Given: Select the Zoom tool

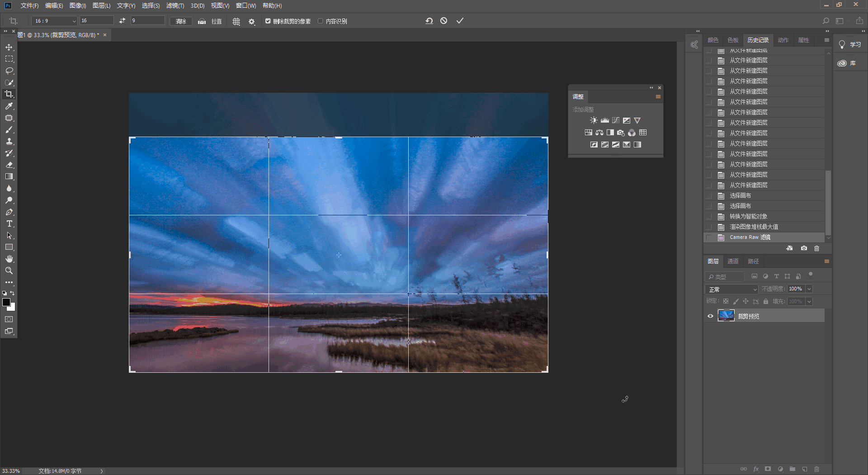Looking at the screenshot, I should pos(9,271).
